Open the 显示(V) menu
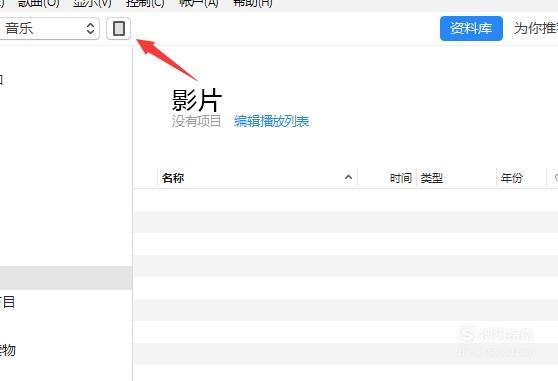 (x=92, y=4)
